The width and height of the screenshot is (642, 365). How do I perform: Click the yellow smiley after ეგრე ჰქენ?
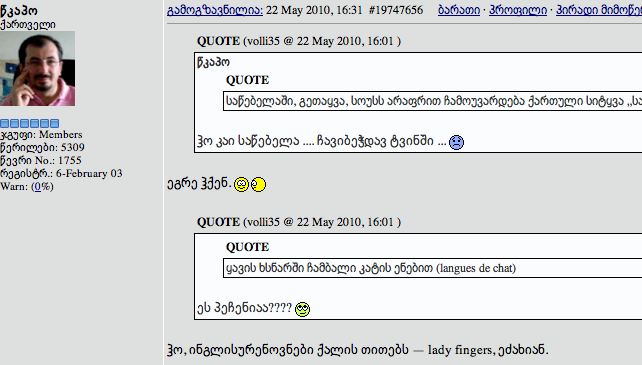(242, 184)
